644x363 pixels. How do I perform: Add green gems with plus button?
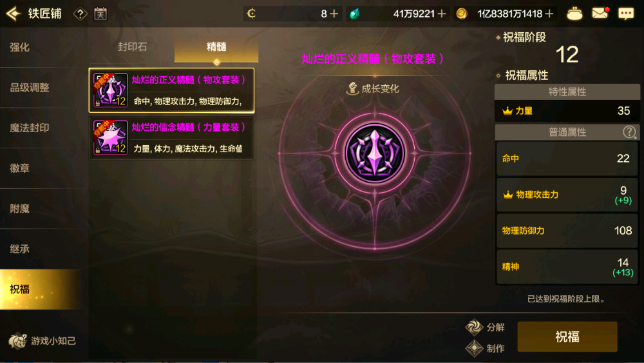442,14
